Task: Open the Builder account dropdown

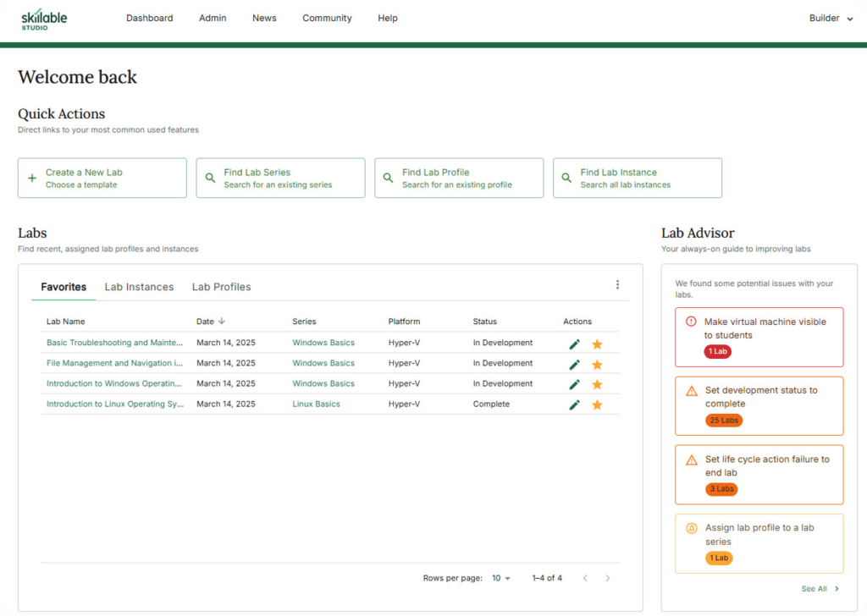Action: [x=831, y=19]
